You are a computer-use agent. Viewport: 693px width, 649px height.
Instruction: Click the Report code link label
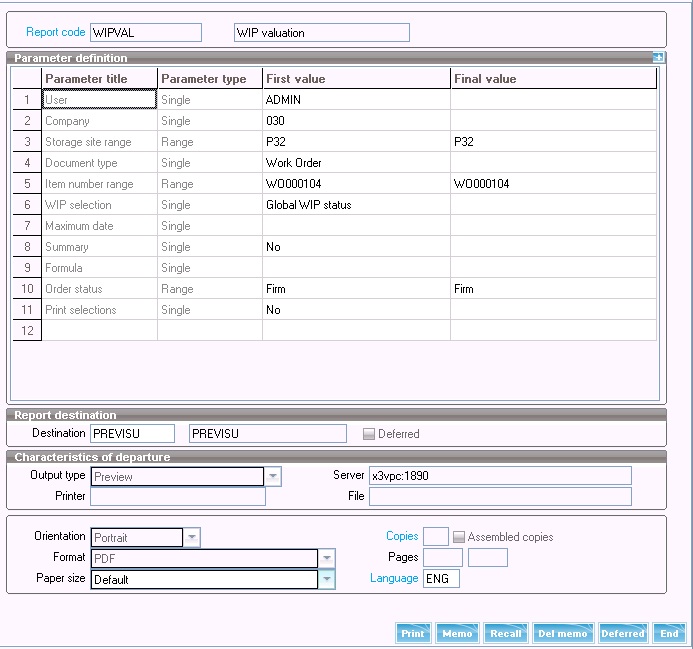[x=55, y=32]
